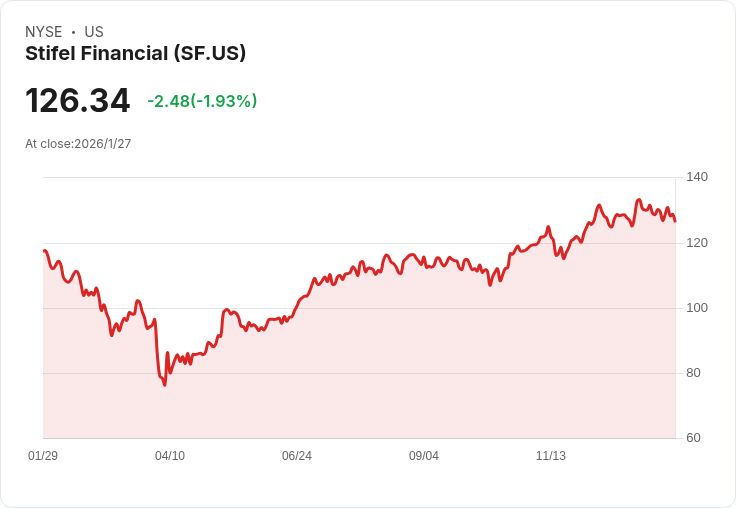Click the 09/04 date axis label
Viewport: 736px width, 508px height.
pos(424,456)
